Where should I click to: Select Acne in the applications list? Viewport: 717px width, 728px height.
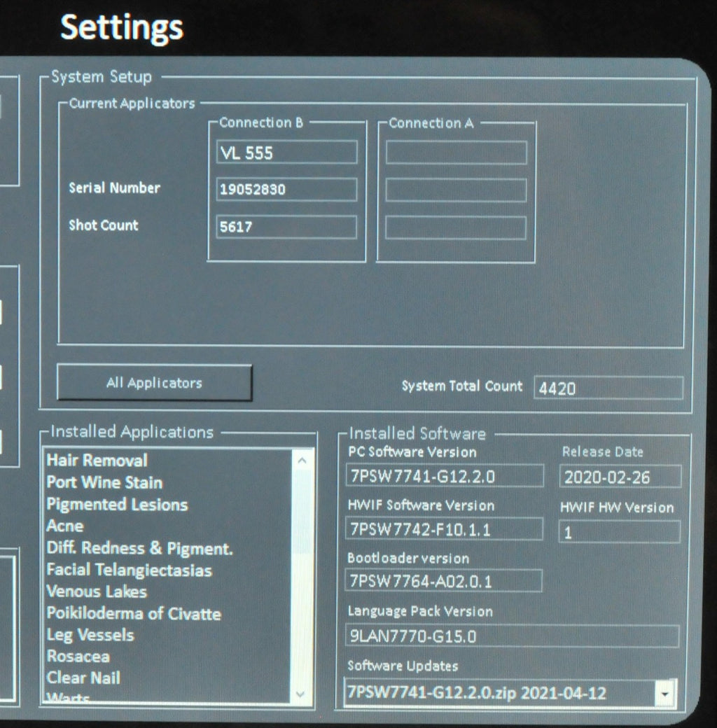click(65, 526)
